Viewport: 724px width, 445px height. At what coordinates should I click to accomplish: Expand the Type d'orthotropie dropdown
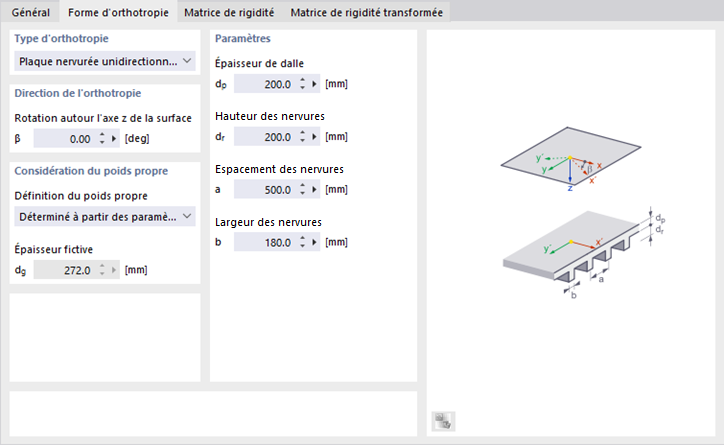(105, 61)
